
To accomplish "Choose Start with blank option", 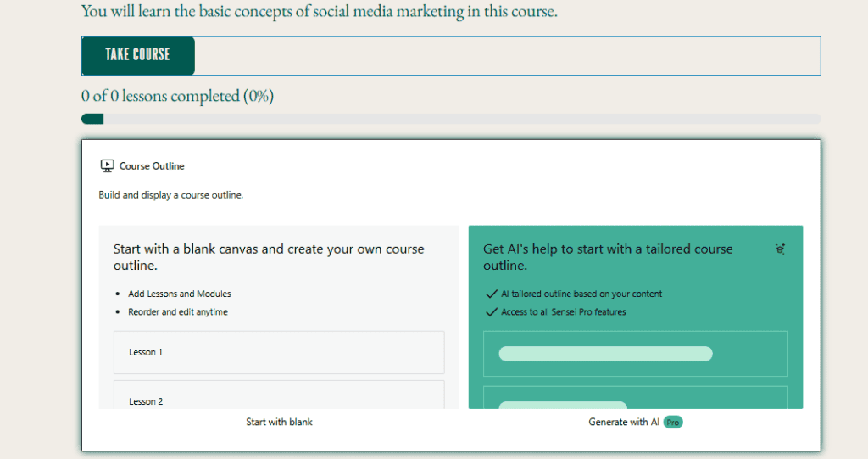I will [279, 422].
